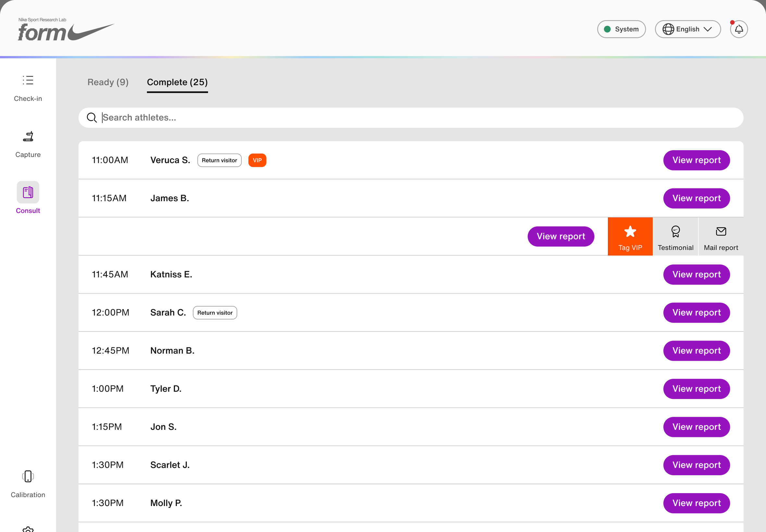Viewport: 766px width, 532px height.
Task: View report for Scarlet J.
Action: pyautogui.click(x=696, y=465)
